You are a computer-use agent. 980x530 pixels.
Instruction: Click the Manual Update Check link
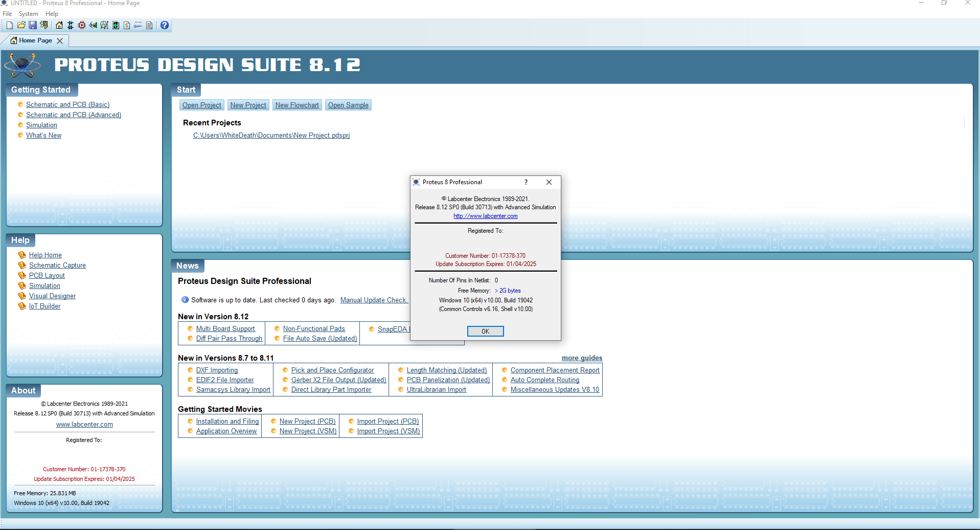pos(374,300)
